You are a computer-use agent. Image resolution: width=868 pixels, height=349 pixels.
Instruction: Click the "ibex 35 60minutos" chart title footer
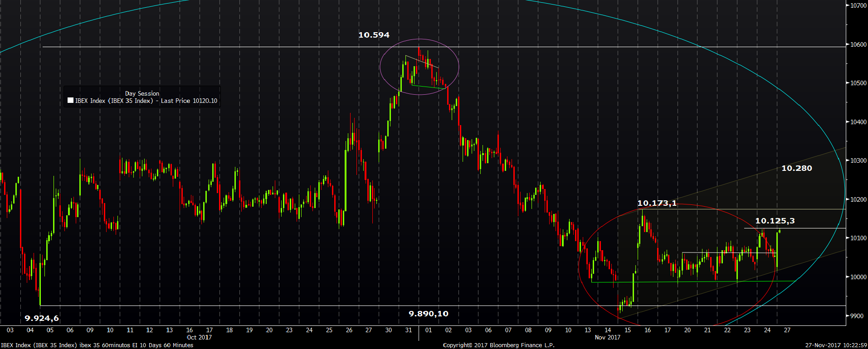(104, 345)
